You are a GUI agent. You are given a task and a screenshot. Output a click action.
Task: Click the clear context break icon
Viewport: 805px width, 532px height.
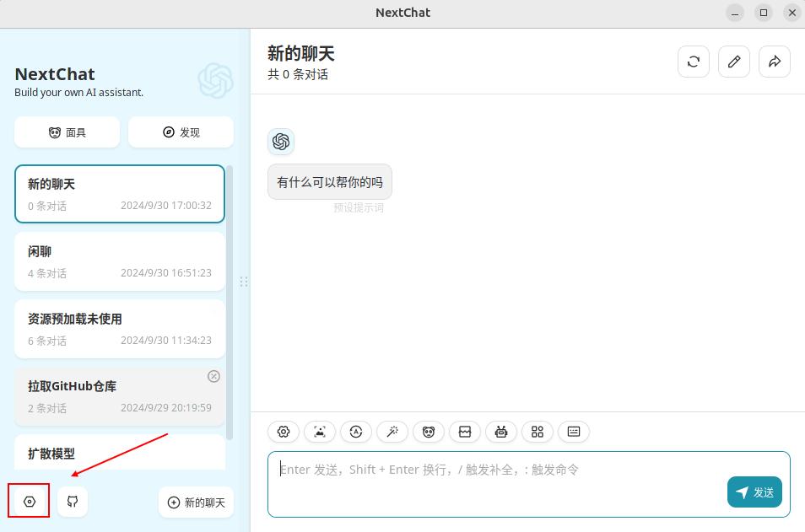pos(465,432)
